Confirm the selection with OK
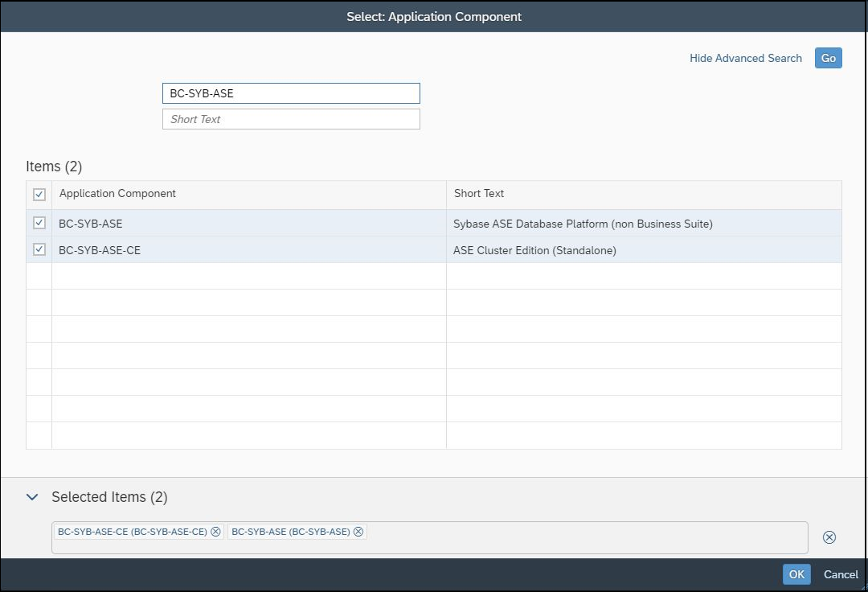This screenshot has width=868, height=592. click(x=796, y=574)
